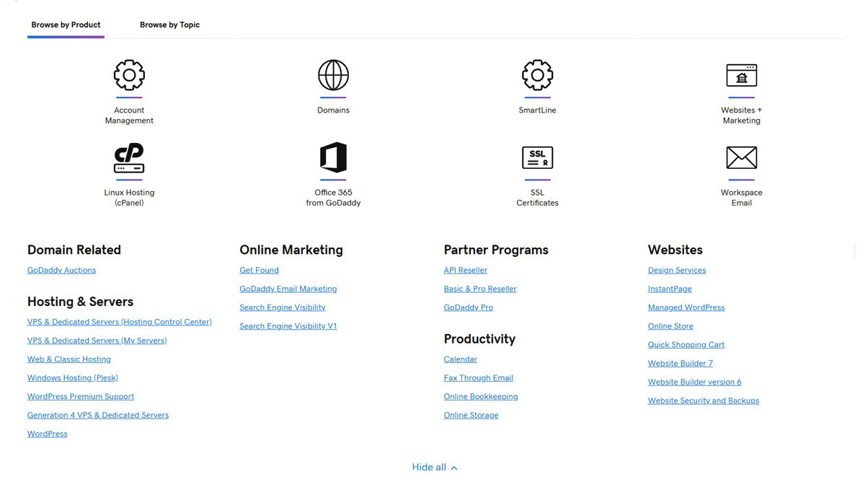Click the SmartLine label text
This screenshot has width=868, height=495.
point(537,110)
